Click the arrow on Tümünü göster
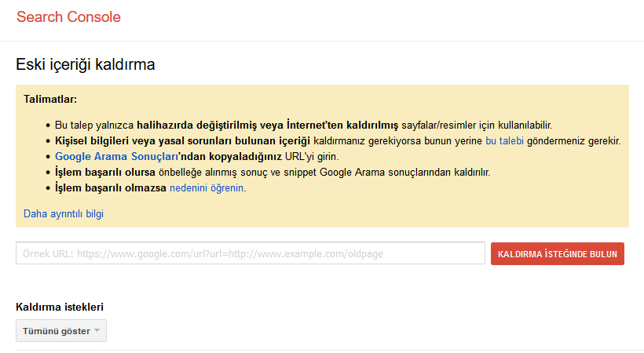 (x=97, y=331)
